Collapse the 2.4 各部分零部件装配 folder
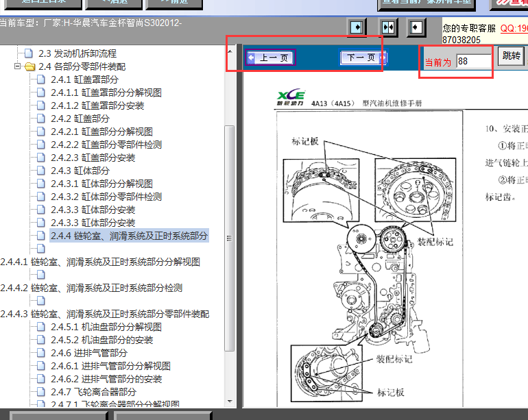 (17, 66)
